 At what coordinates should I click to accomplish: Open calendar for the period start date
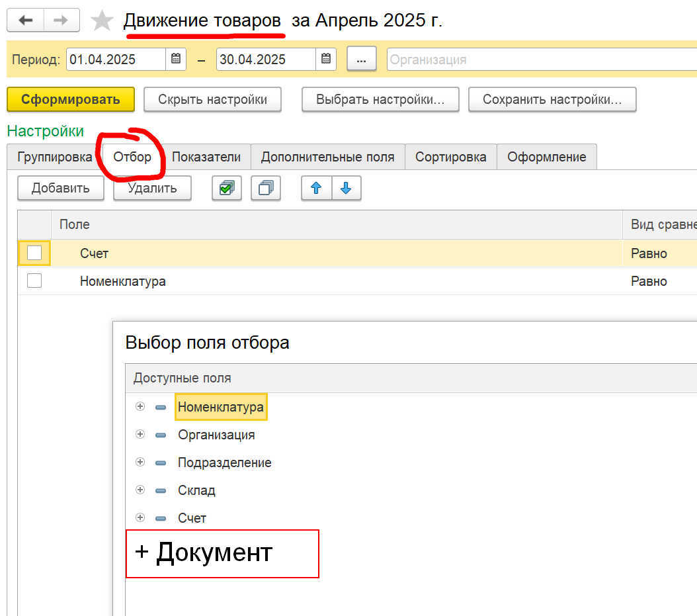point(176,59)
